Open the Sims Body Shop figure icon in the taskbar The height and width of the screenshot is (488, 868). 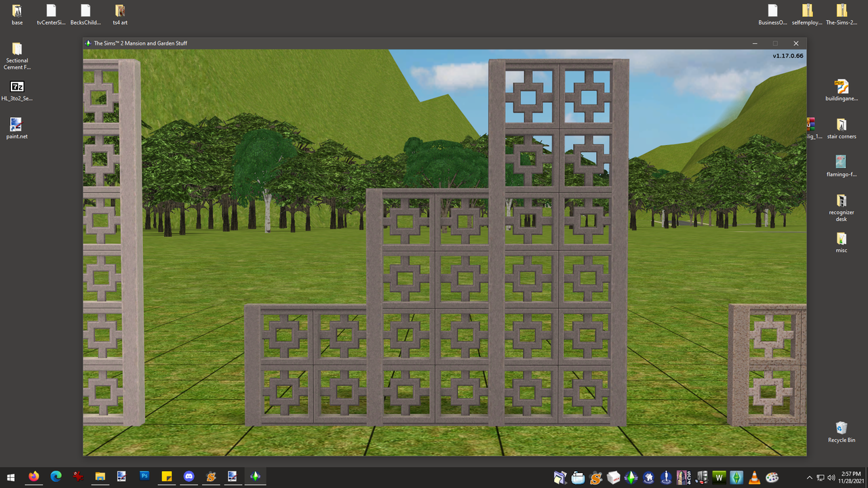click(666, 477)
